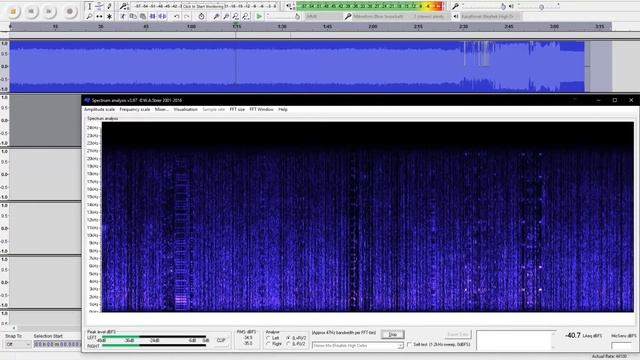640x360 pixels.
Task: Select the (L-R)/2 Analyse radio
Action: click(x=288, y=344)
